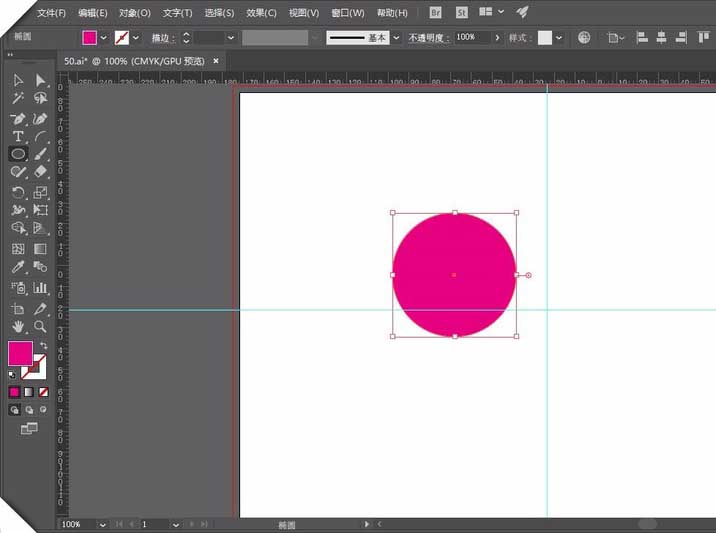716x533 pixels.
Task: Set fill mode to Gradient
Action: click(x=29, y=392)
